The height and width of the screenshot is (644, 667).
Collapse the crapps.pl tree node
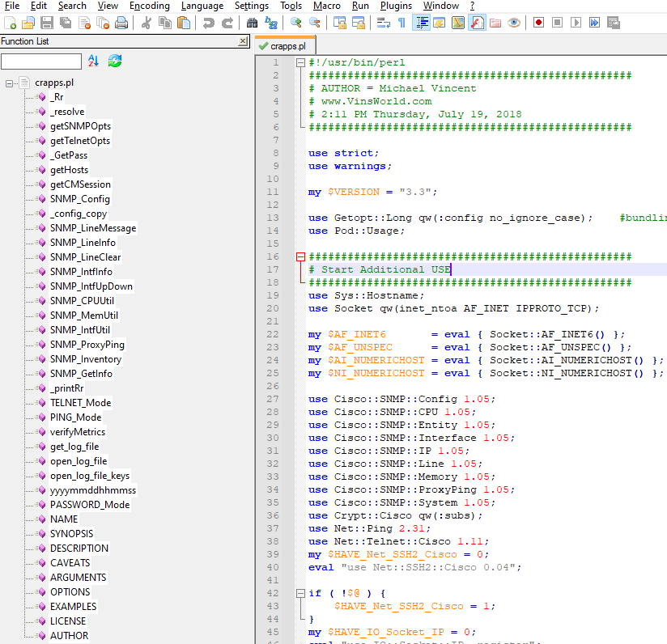point(10,83)
